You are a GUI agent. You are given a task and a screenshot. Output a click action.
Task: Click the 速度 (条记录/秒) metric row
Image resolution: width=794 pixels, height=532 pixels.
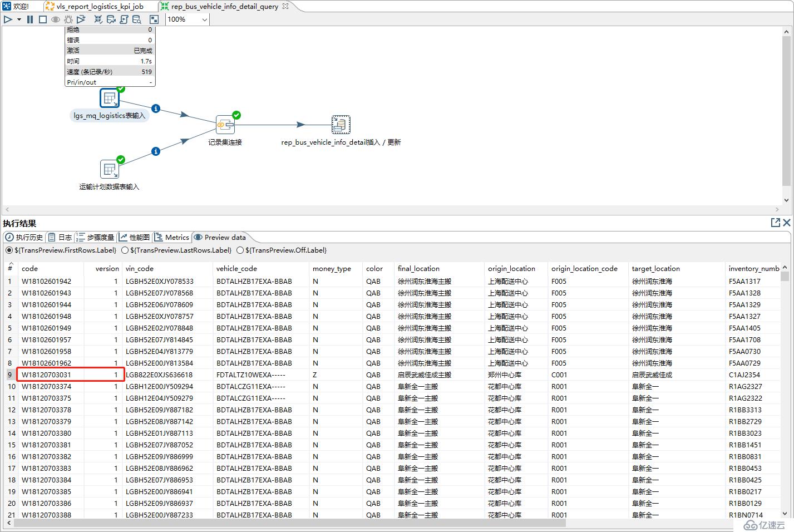(110, 72)
